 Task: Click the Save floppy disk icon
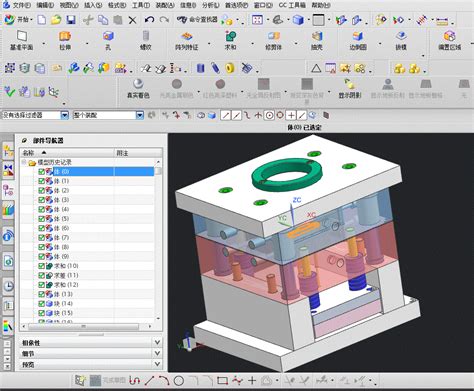pyautogui.click(x=71, y=20)
